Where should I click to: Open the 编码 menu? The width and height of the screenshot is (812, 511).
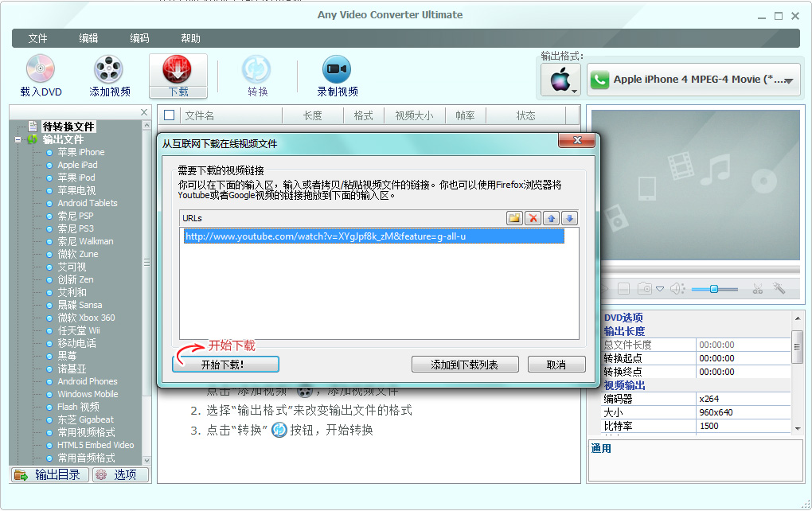(139, 38)
